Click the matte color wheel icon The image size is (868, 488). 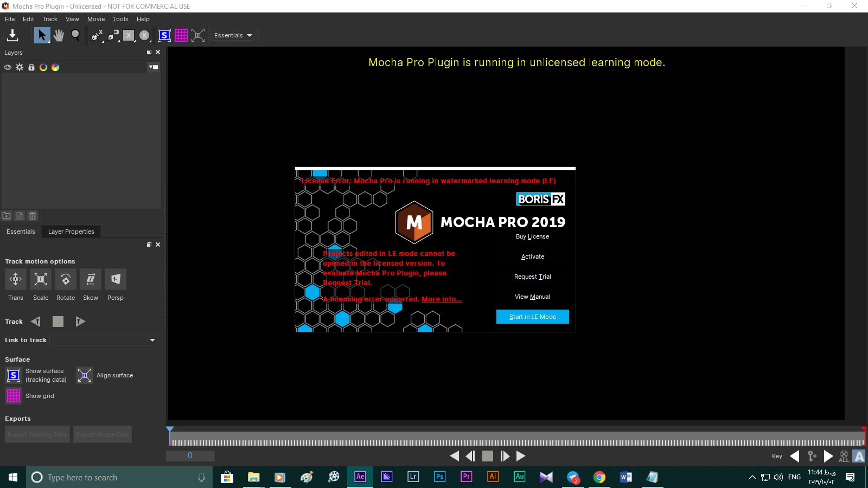click(55, 67)
